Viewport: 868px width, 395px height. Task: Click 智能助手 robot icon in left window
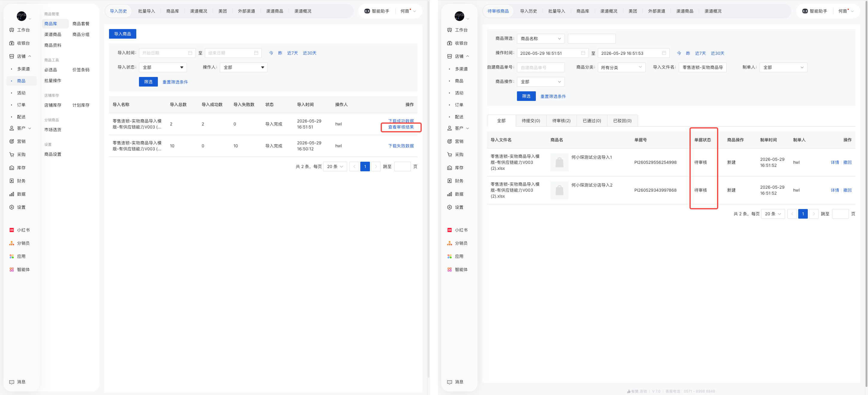tap(367, 11)
